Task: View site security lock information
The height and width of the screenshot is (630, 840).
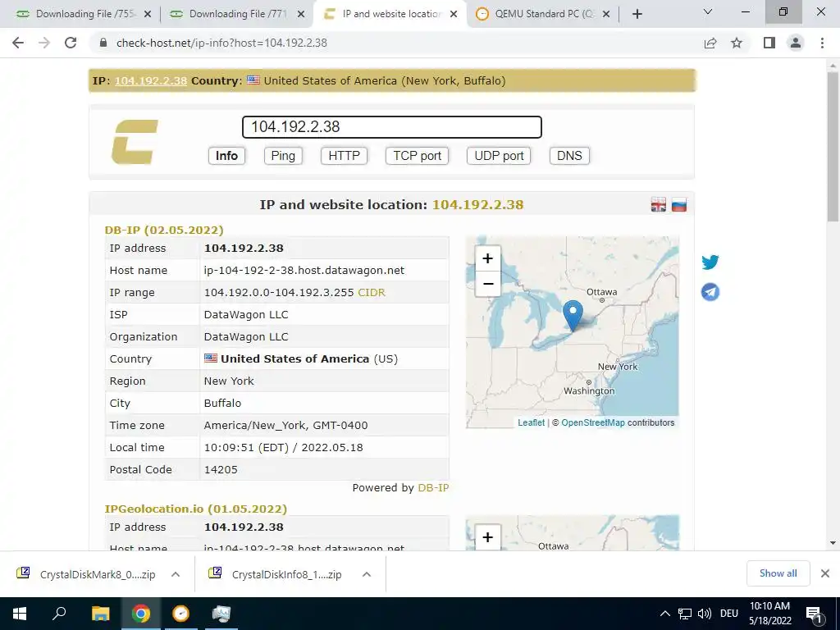Action: click(x=104, y=43)
